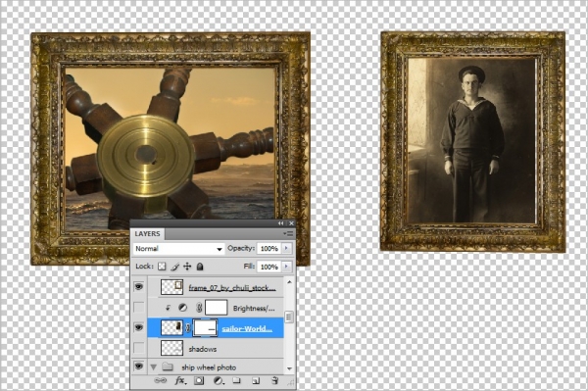Click the link layers chain icon at panel bottom
This screenshot has height=391, width=588.
[x=160, y=380]
